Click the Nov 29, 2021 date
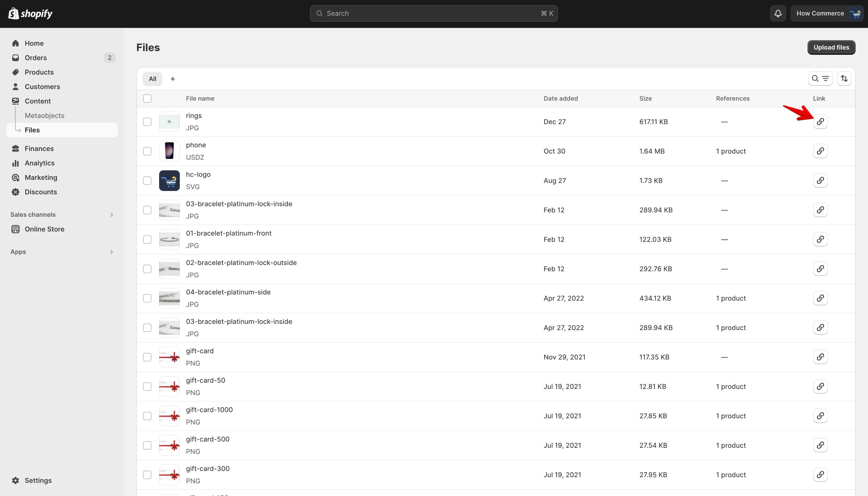This screenshot has height=496, width=868. click(x=564, y=357)
